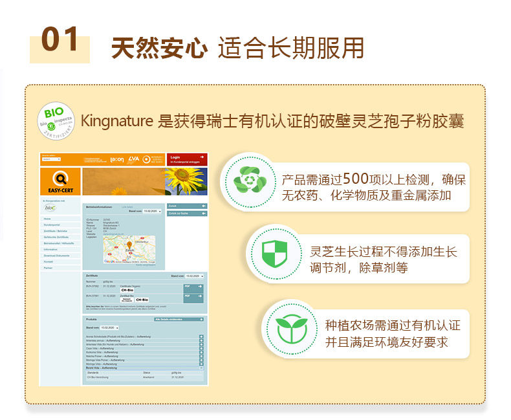Open Stand vom dropdown in Zertifikate section
511x420 pixels.
click(195, 276)
